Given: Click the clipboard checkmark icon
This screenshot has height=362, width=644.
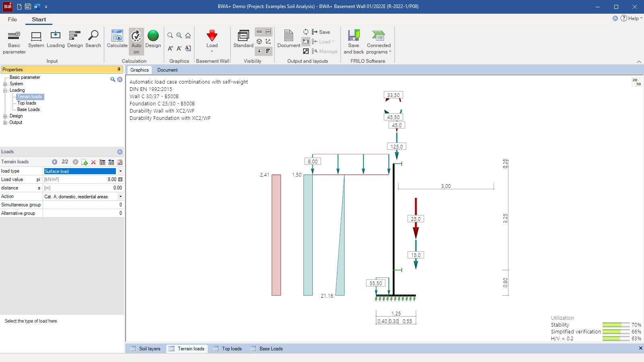Looking at the screenshot, I should pyautogui.click(x=120, y=162).
